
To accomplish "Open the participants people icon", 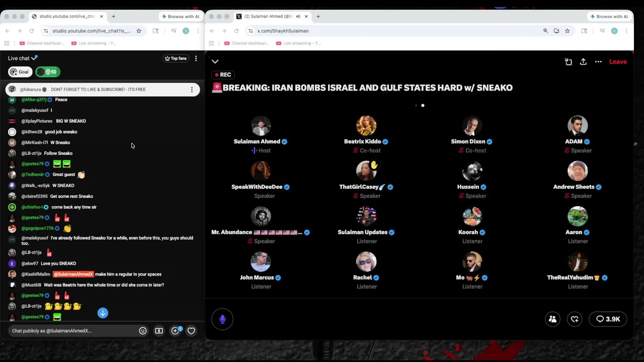I will (552, 319).
